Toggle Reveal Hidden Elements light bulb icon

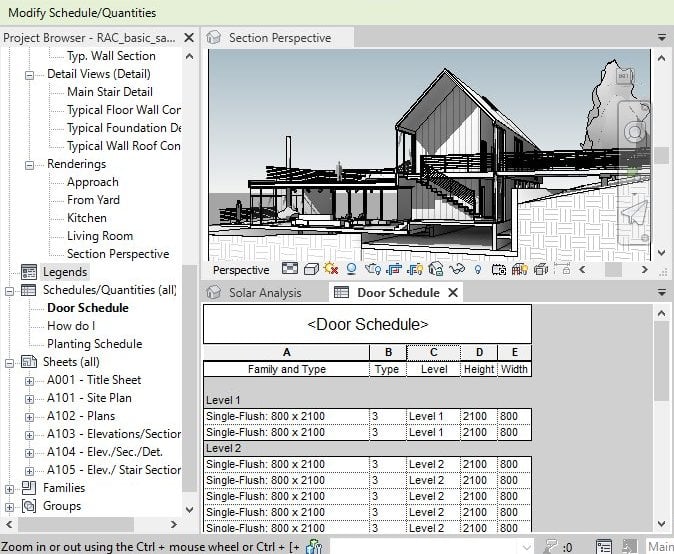point(478,269)
